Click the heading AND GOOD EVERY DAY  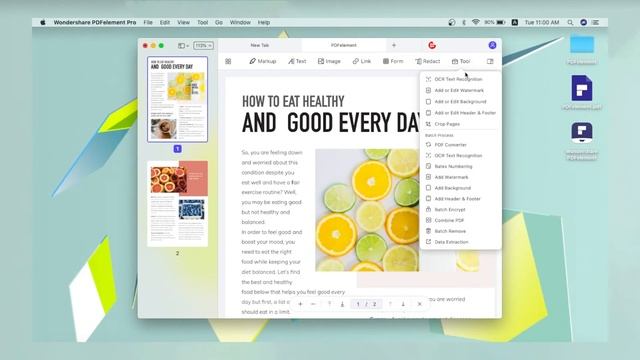(331, 122)
